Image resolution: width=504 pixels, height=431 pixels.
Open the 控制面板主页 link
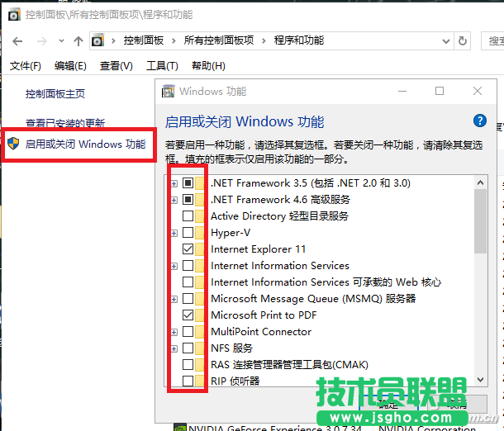[x=55, y=94]
